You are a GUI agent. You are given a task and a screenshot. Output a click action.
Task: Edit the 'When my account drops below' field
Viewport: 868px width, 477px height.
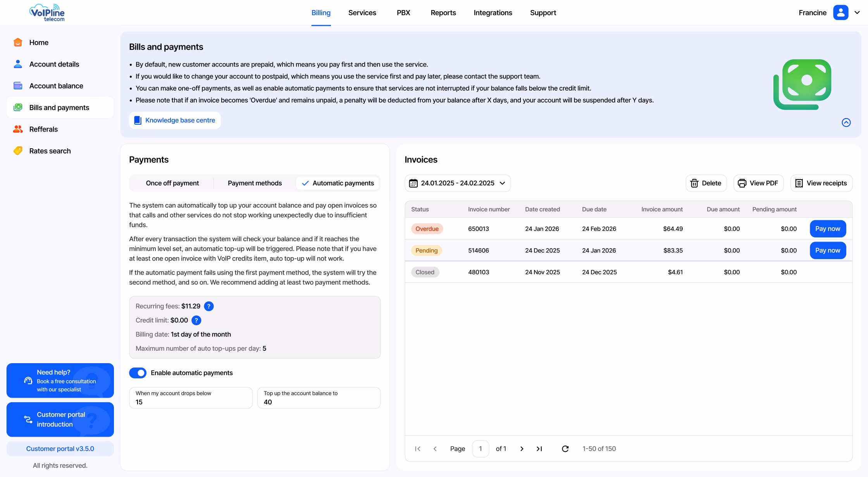click(191, 398)
